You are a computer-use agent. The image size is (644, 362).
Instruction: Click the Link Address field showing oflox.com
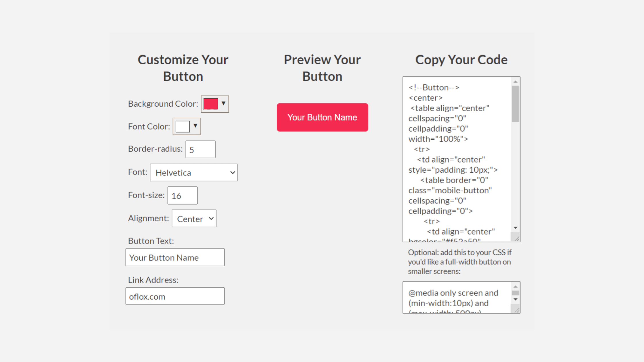pyautogui.click(x=175, y=296)
